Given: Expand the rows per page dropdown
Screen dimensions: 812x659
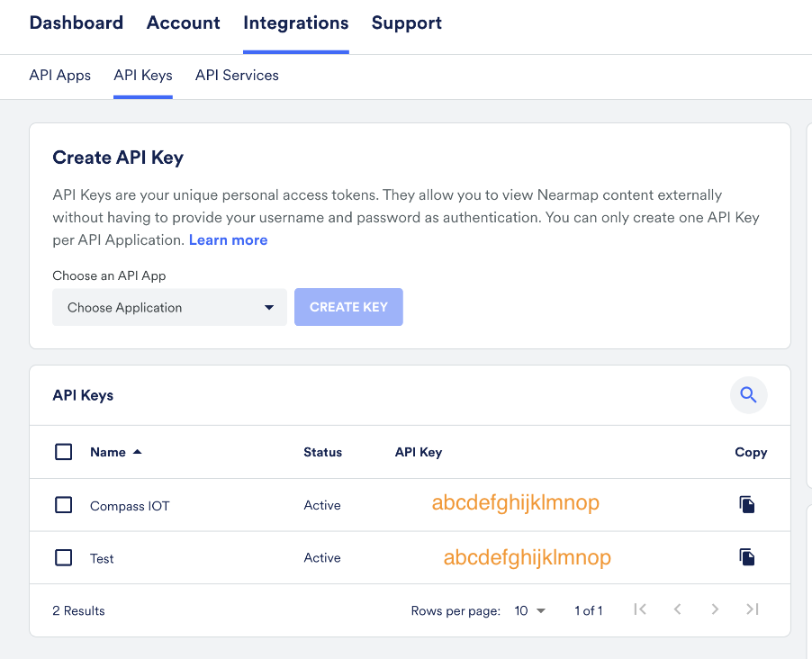Looking at the screenshot, I should (x=530, y=610).
